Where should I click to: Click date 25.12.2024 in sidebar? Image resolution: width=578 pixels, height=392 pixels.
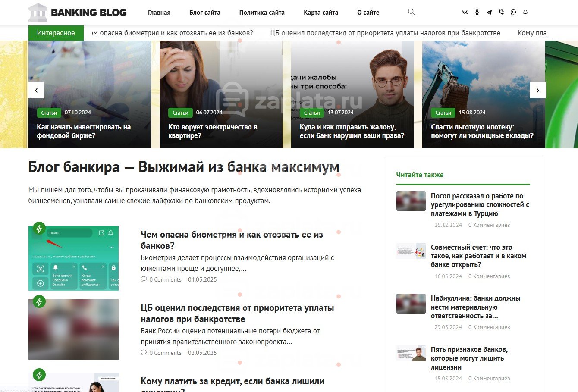pyautogui.click(x=448, y=225)
